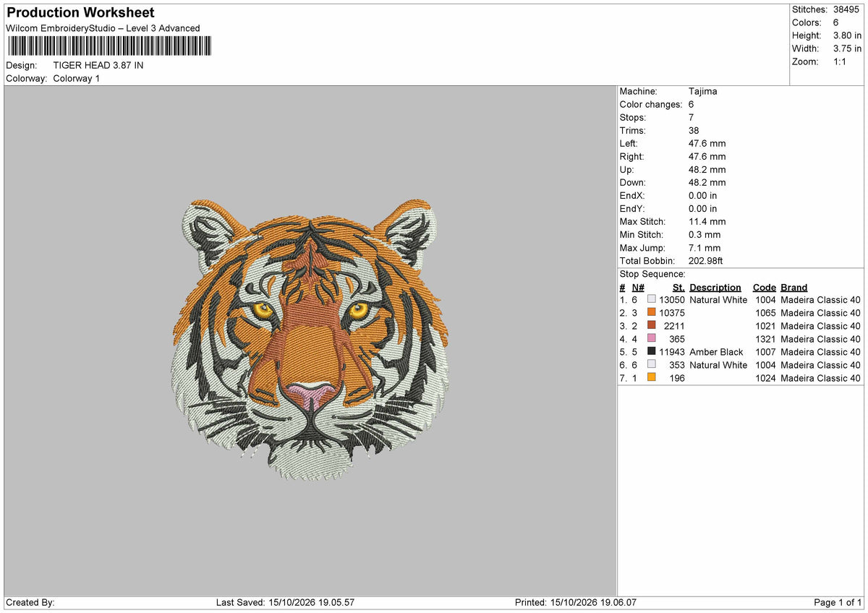Select the white swatch in the 353-stitch row
This screenshot has width=868, height=613.
(x=652, y=364)
